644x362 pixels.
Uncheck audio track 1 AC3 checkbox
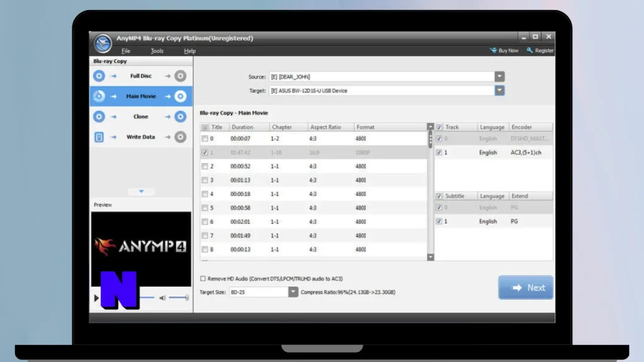point(438,152)
